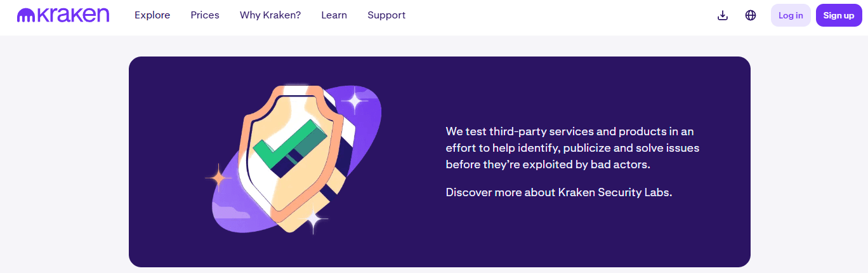Click the download app icon
The image size is (868, 273).
722,15
